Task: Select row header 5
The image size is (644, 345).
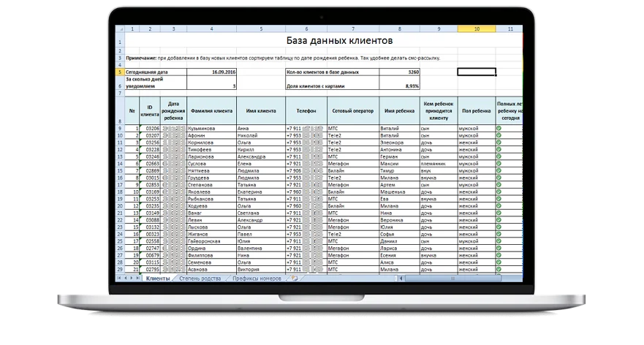Action: [x=120, y=72]
